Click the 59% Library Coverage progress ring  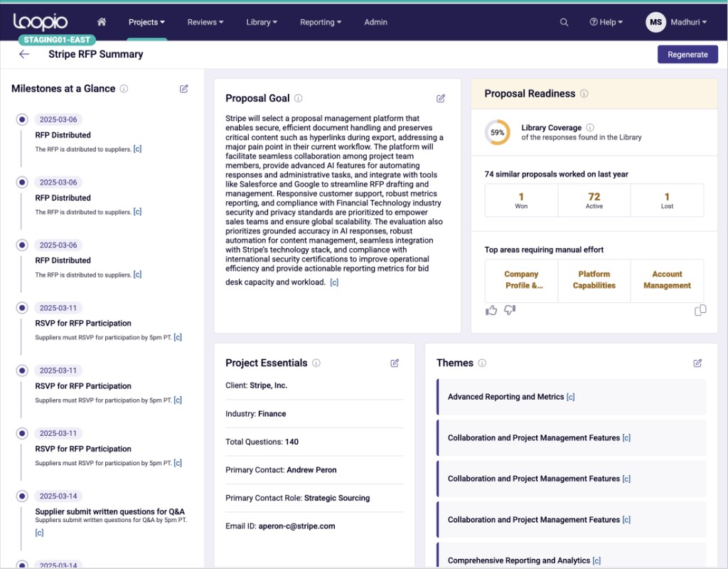pos(497,132)
